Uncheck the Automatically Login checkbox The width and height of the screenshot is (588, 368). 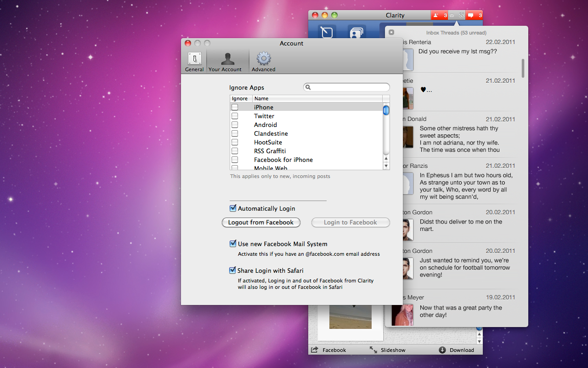coord(233,208)
